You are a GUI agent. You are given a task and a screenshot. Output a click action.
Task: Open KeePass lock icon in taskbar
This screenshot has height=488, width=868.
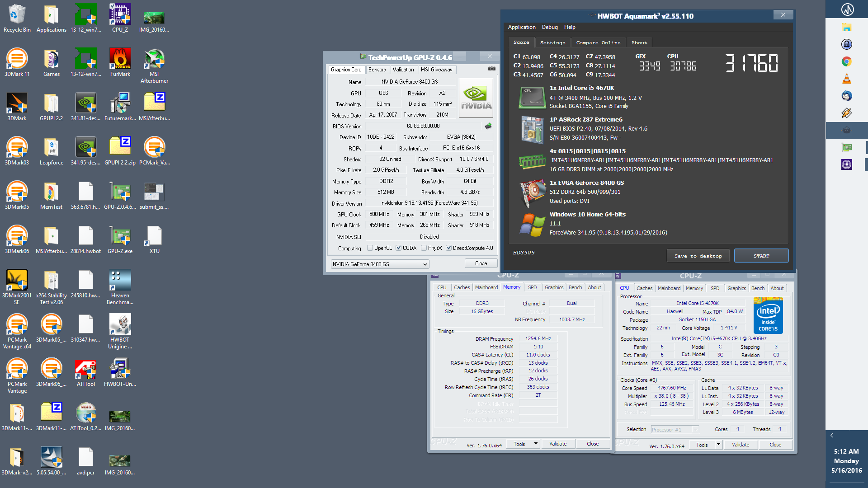click(846, 44)
